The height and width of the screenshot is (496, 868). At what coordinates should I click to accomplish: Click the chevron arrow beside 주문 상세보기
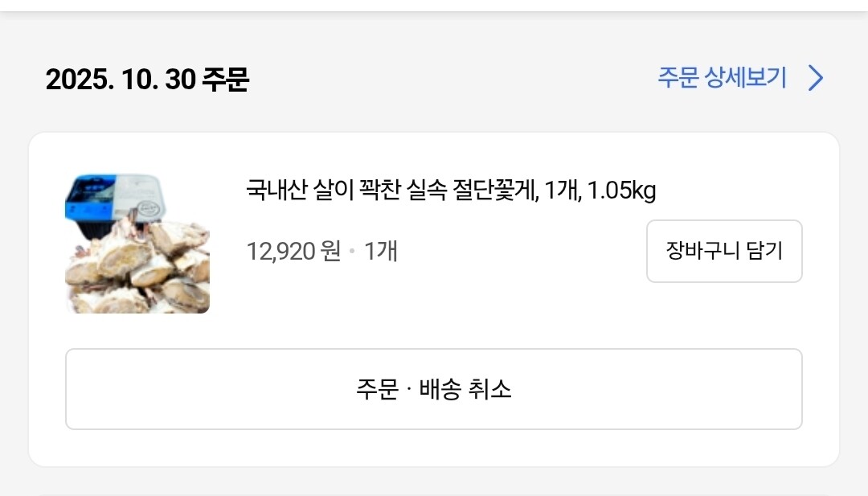click(816, 78)
